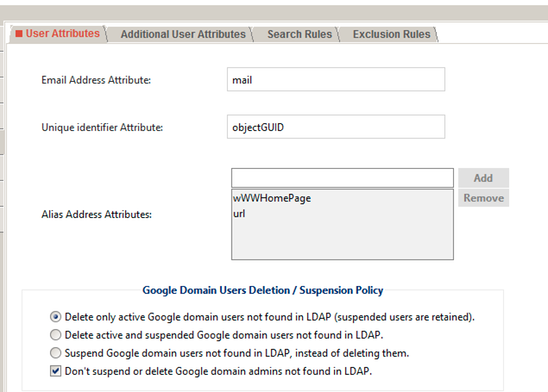Remove the selected alias attribute
Screen dimensions: 548x392
point(483,198)
